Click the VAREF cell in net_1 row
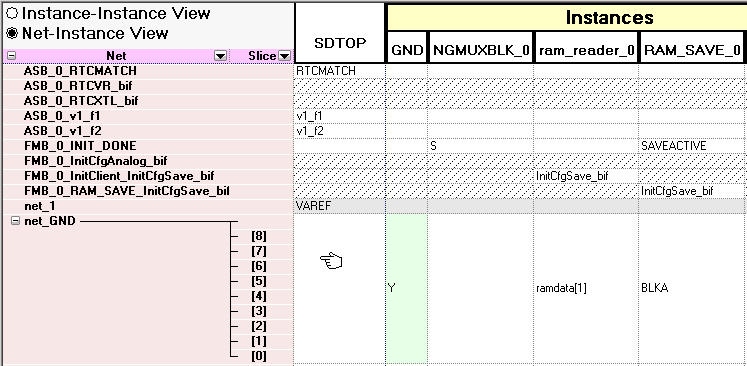 tap(340, 206)
